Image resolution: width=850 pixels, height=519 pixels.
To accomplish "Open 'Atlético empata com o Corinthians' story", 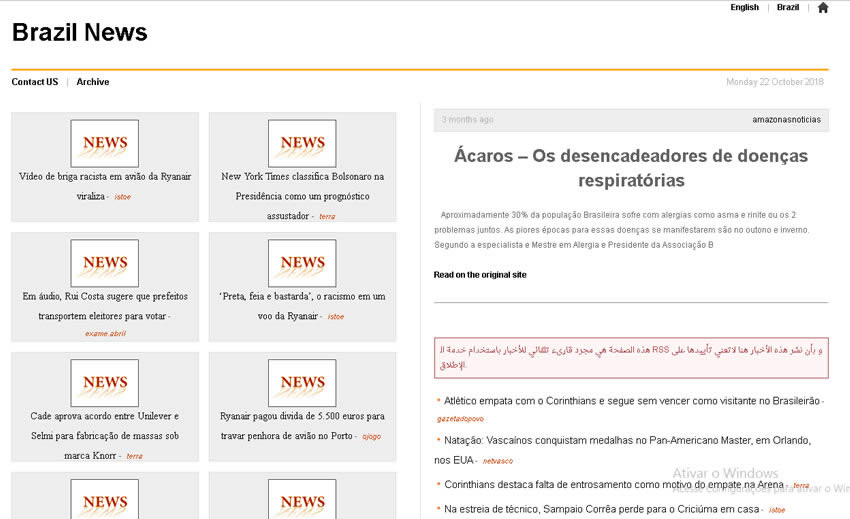I will click(x=632, y=401).
